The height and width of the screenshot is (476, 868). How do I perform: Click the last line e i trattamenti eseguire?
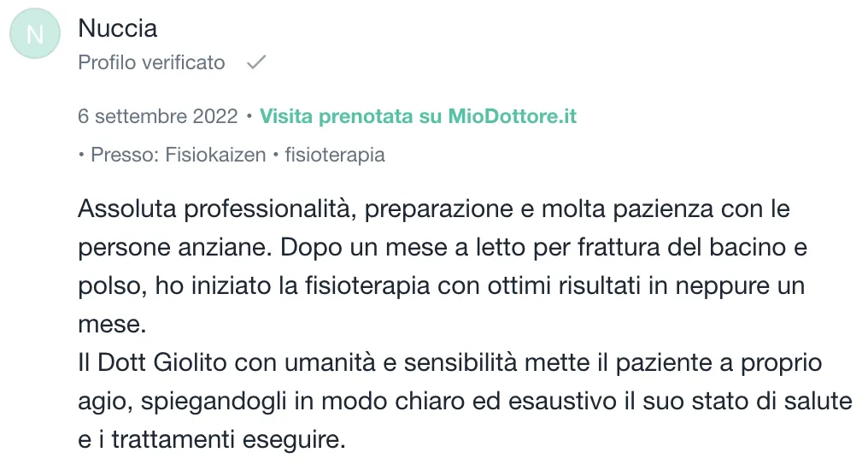click(x=212, y=440)
